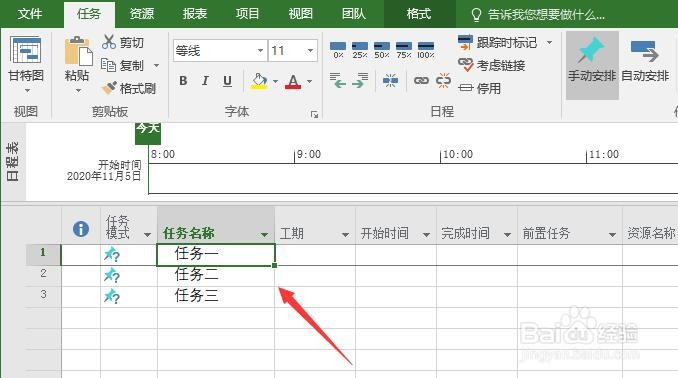Click the Link Tasks chain icon
The width and height of the screenshot is (678, 378).
coord(421,80)
